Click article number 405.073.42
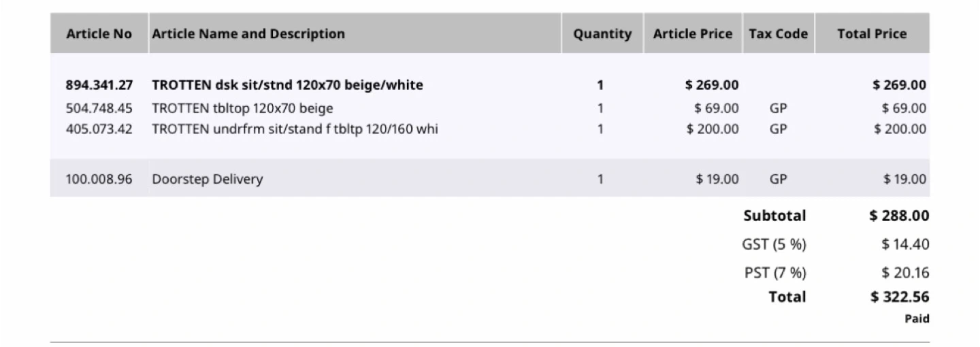This screenshot has height=347, width=980. pos(99,129)
